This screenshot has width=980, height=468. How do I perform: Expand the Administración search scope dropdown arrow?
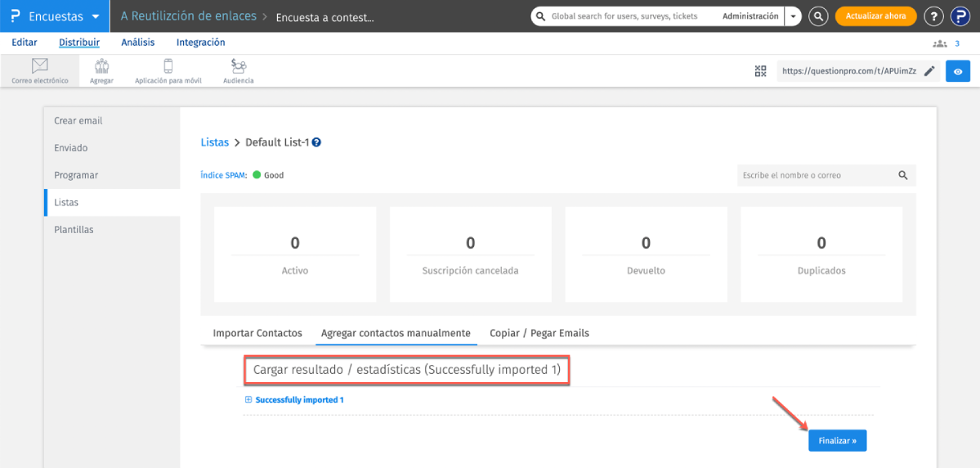coord(793,17)
